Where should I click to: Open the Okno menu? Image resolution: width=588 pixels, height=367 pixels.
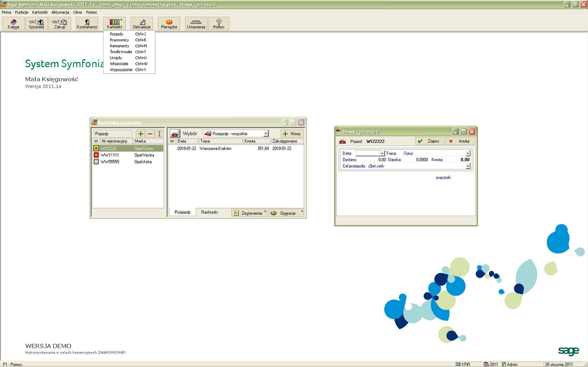(x=77, y=12)
